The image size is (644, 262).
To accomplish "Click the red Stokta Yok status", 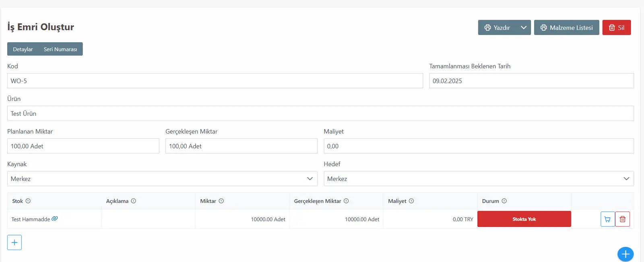I will (524, 219).
